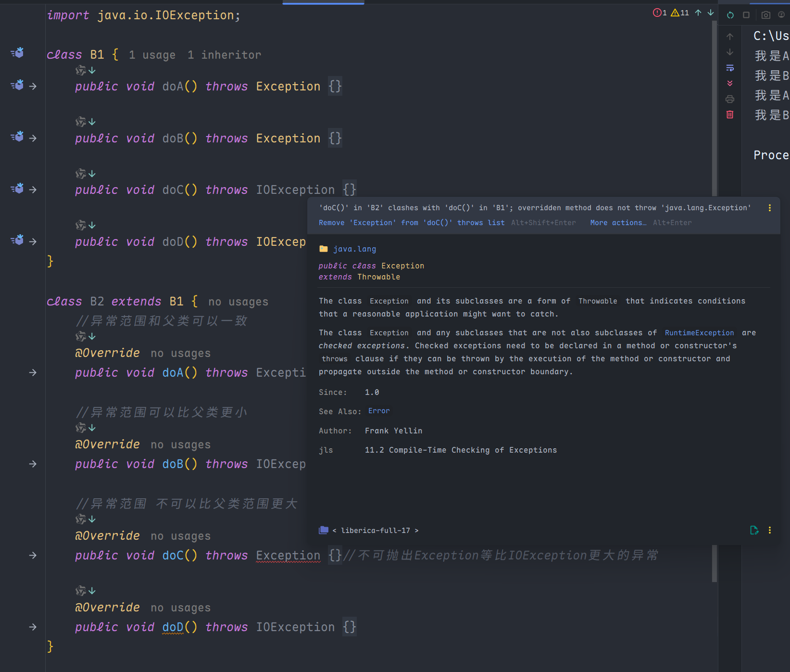The width and height of the screenshot is (790, 672).
Task: Open the error count indicator showing 1
Action: [x=660, y=13]
